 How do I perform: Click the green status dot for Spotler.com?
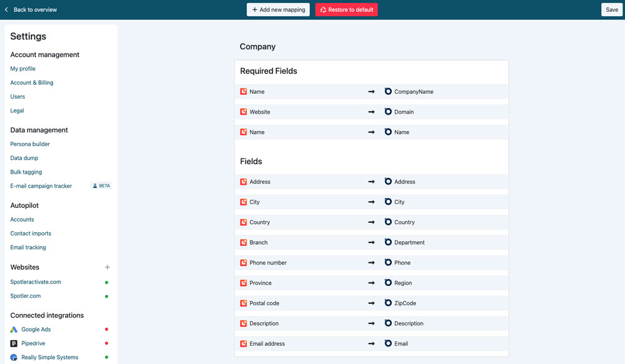pyautogui.click(x=106, y=297)
